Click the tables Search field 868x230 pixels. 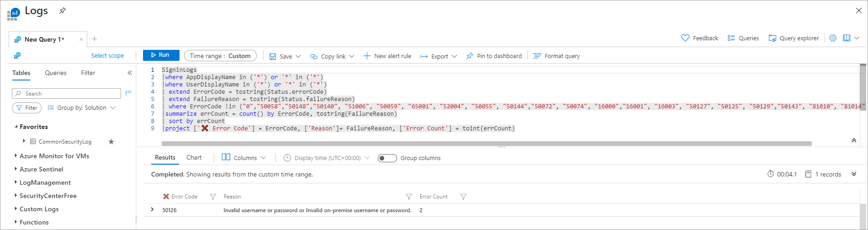point(66,93)
